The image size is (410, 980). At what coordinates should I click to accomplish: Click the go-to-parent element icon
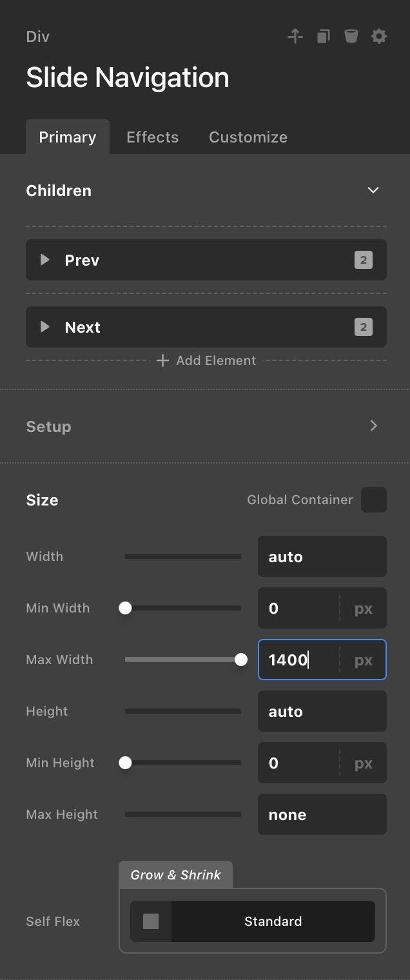click(x=295, y=37)
